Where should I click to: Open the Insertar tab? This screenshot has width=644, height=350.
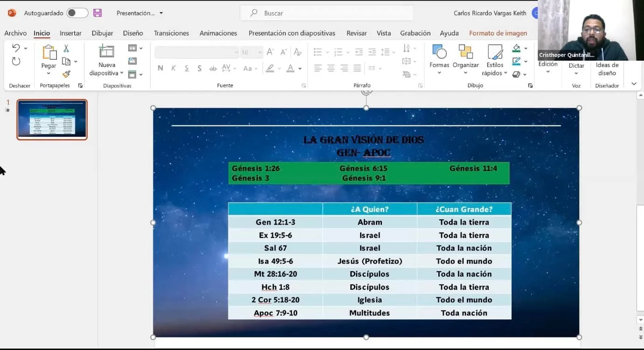[70, 33]
